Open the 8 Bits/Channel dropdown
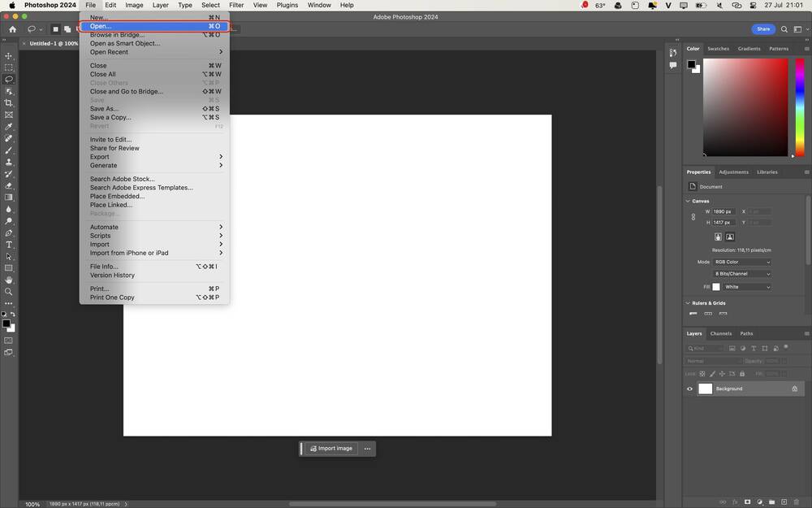 (x=741, y=274)
